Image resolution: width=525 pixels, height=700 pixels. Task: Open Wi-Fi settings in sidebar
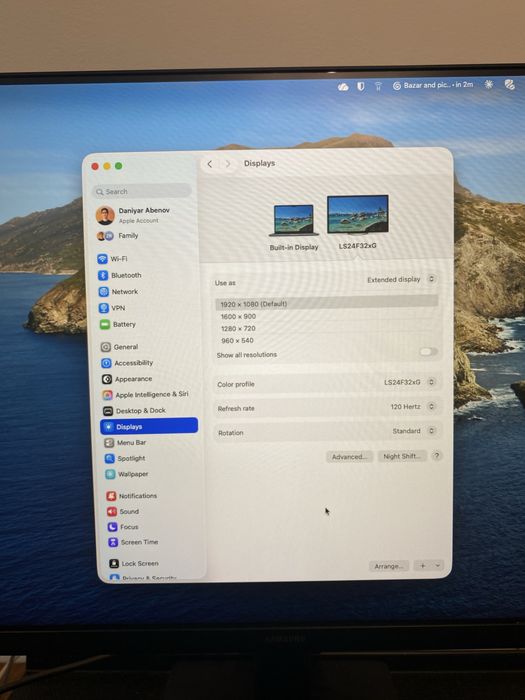(x=112, y=258)
